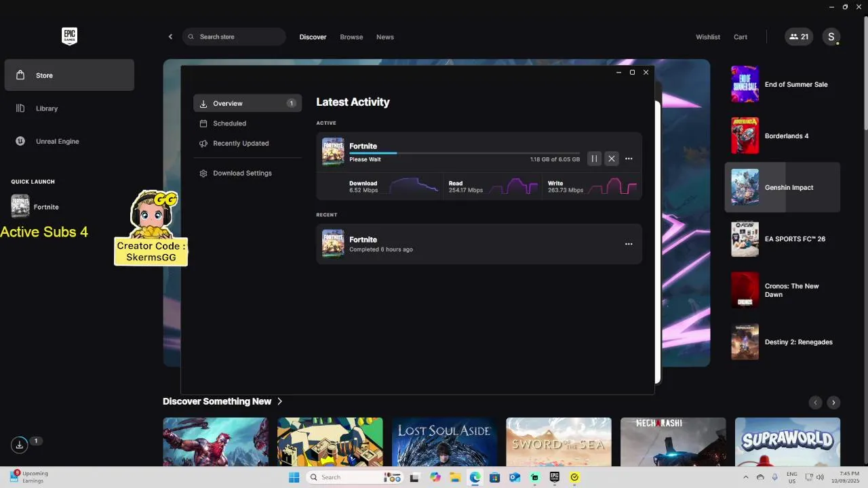The height and width of the screenshot is (488, 868).
Task: Click the Windows taskbar search box
Action: [354, 477]
